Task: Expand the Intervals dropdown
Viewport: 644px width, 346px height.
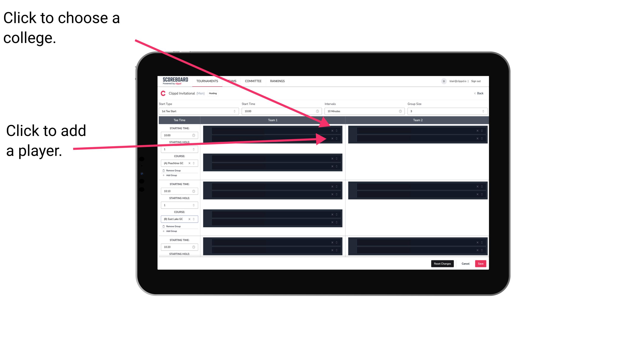Action: coord(363,111)
